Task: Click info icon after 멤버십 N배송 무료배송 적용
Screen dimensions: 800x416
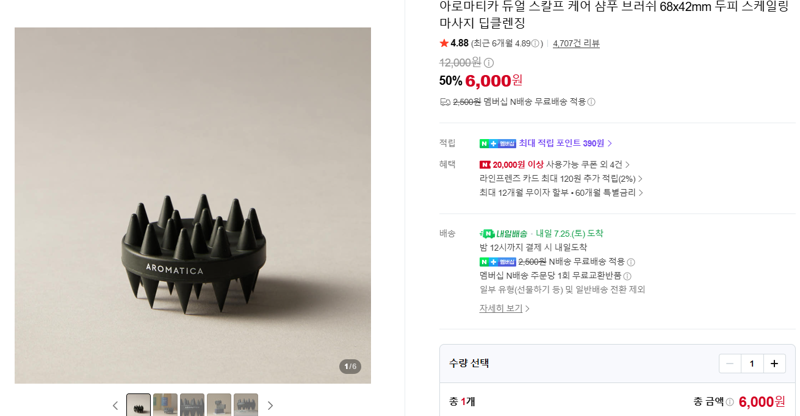Action: pos(591,102)
